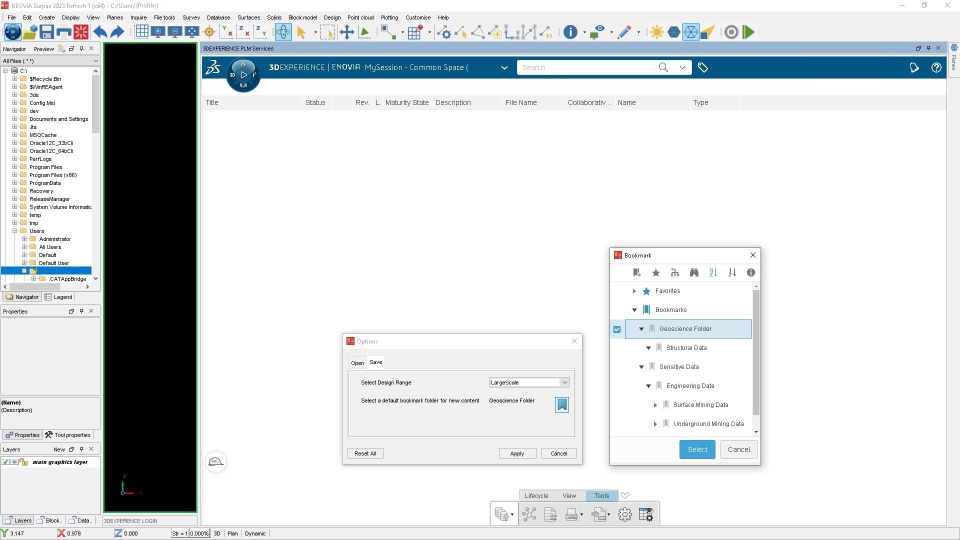Click the star favorites icon in Bookmark toolbar

656,272
